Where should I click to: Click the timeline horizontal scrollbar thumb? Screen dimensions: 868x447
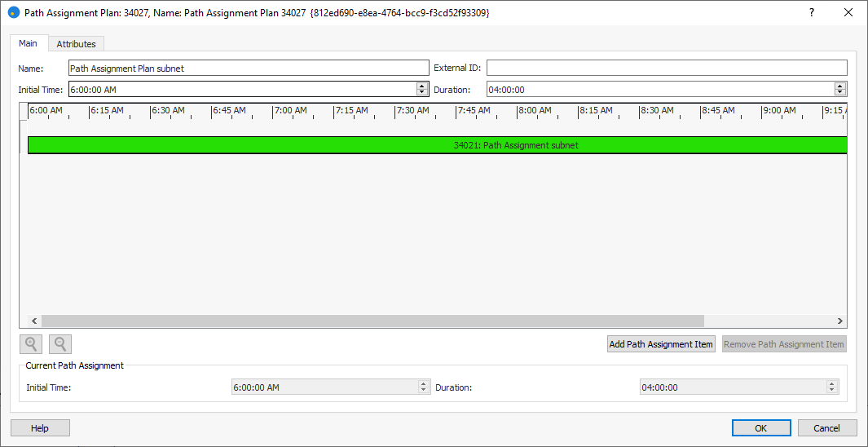pyautogui.click(x=372, y=321)
